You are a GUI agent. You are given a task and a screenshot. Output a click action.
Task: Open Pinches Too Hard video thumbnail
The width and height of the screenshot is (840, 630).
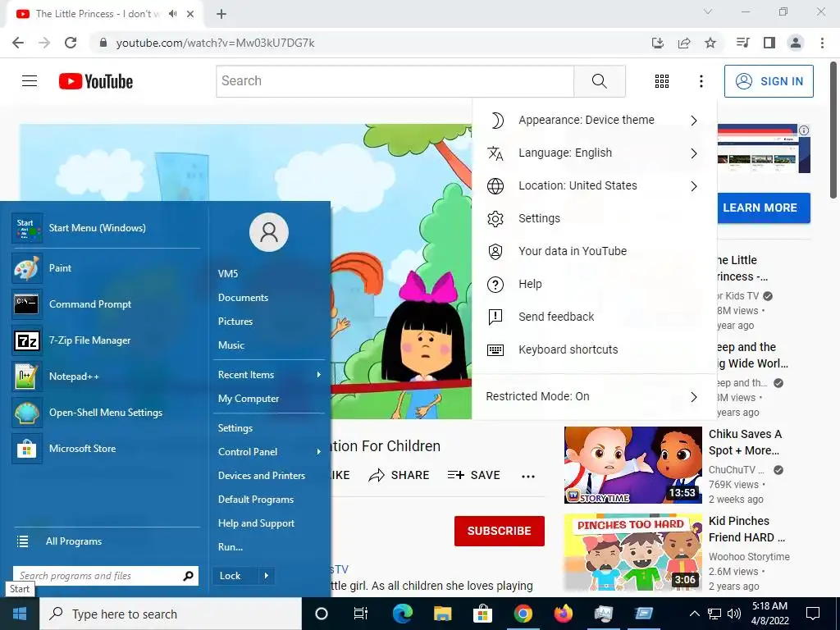pos(632,552)
